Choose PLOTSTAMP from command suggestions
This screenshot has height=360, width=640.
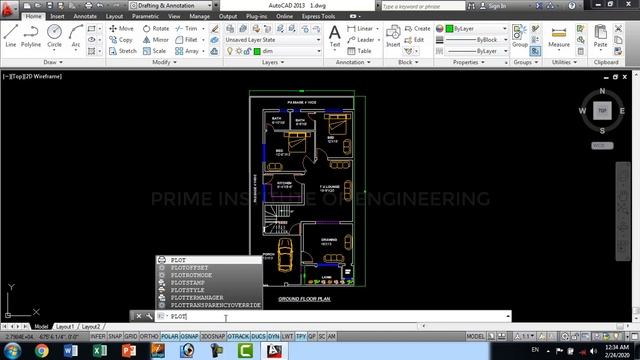(x=209, y=282)
